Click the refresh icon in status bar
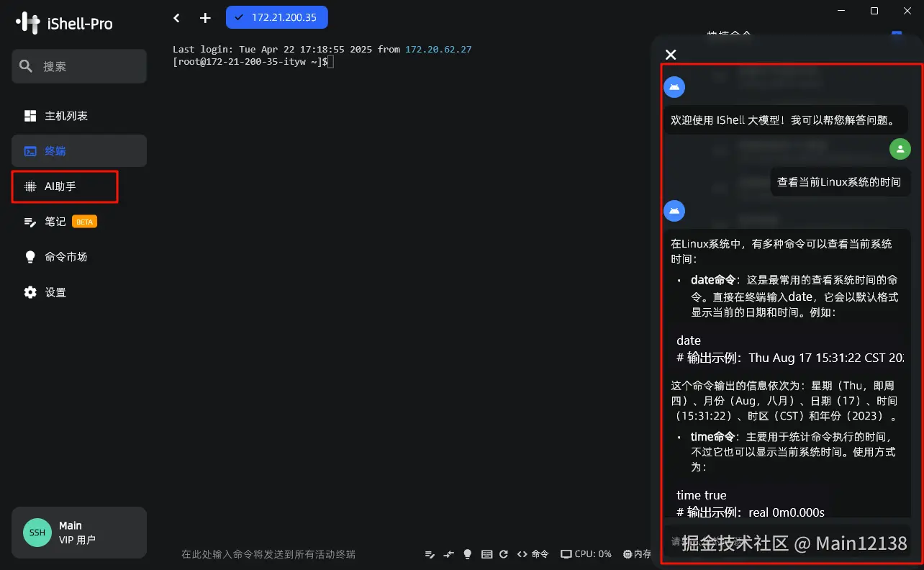Image resolution: width=924 pixels, height=570 pixels. pos(504,554)
